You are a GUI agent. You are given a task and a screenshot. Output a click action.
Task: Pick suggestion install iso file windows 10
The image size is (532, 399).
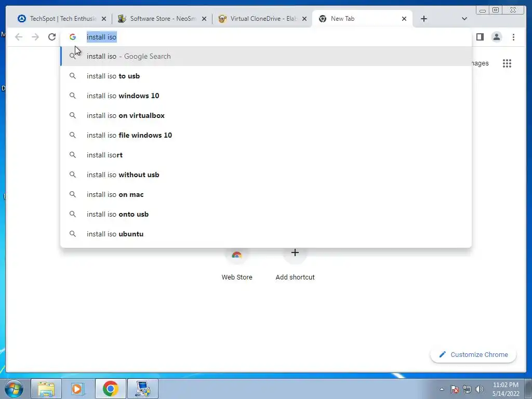[266, 135]
